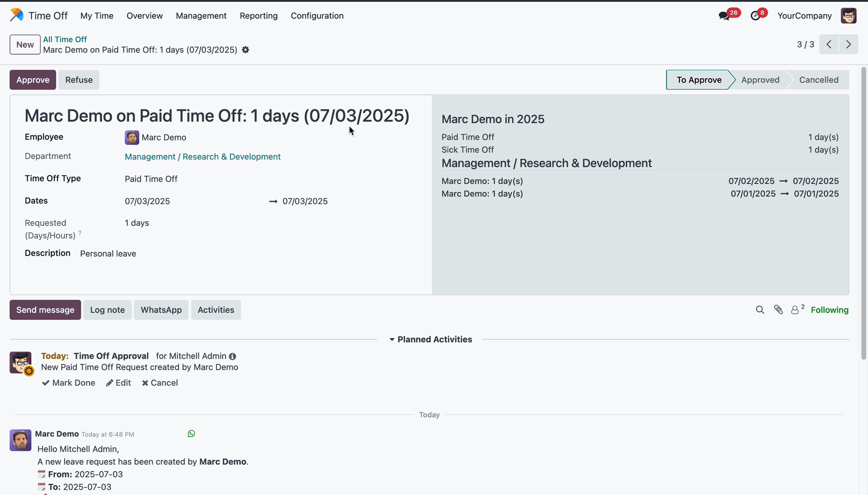Viewport: 868px width, 495px height.
Task: Click the gear actions icon beside record title
Action: click(x=245, y=50)
